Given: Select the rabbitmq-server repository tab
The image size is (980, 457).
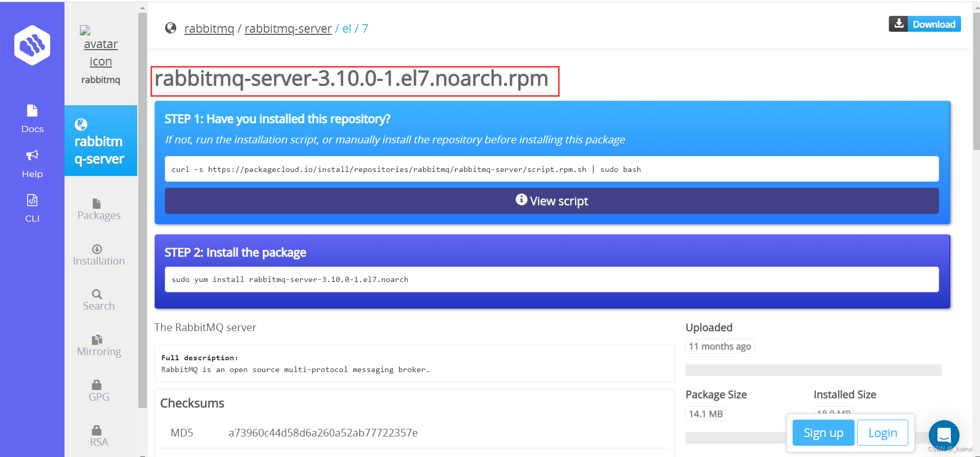Looking at the screenshot, I should 100,141.
